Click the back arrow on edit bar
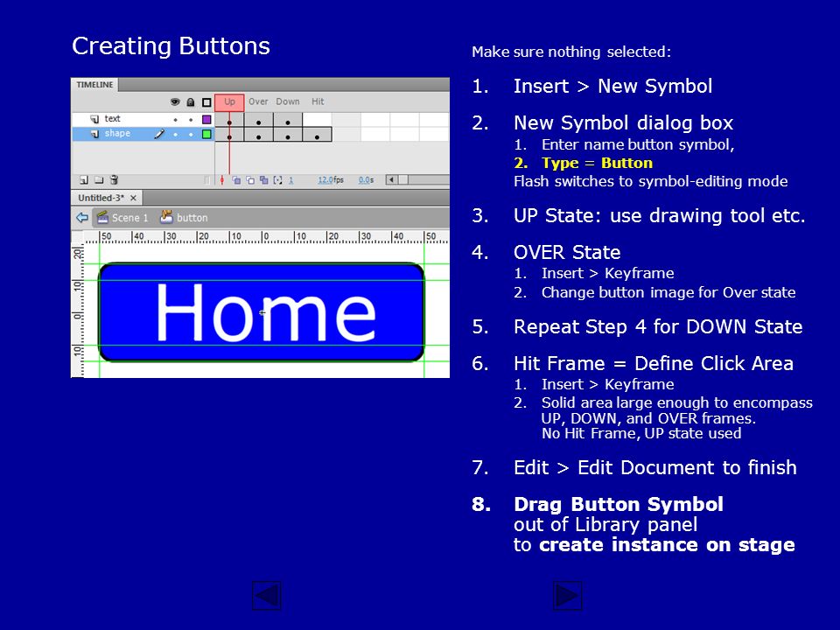The height and width of the screenshot is (630, 840). tap(82, 218)
